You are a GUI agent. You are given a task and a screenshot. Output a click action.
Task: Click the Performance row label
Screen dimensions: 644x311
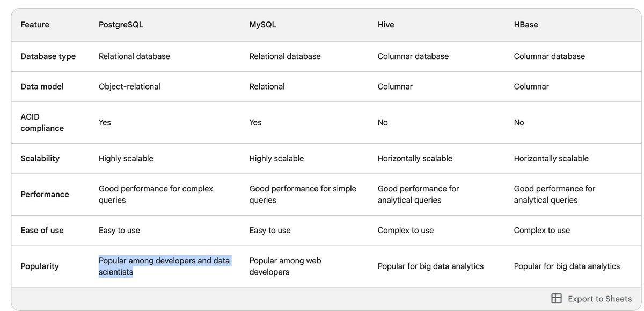click(x=45, y=194)
